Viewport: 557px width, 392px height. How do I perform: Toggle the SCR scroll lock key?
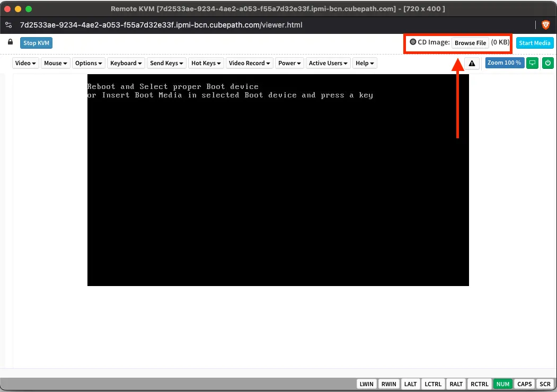click(545, 384)
